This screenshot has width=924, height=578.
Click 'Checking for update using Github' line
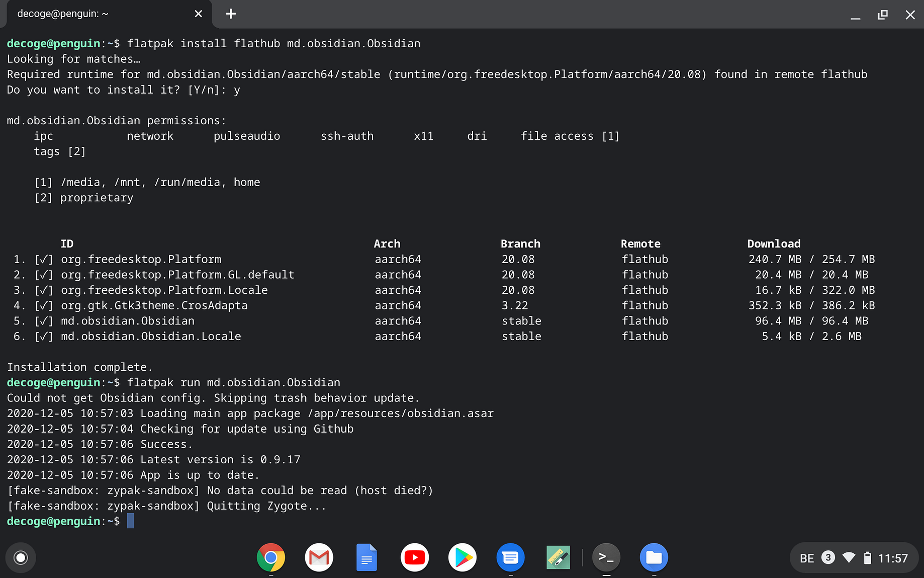coord(247,429)
